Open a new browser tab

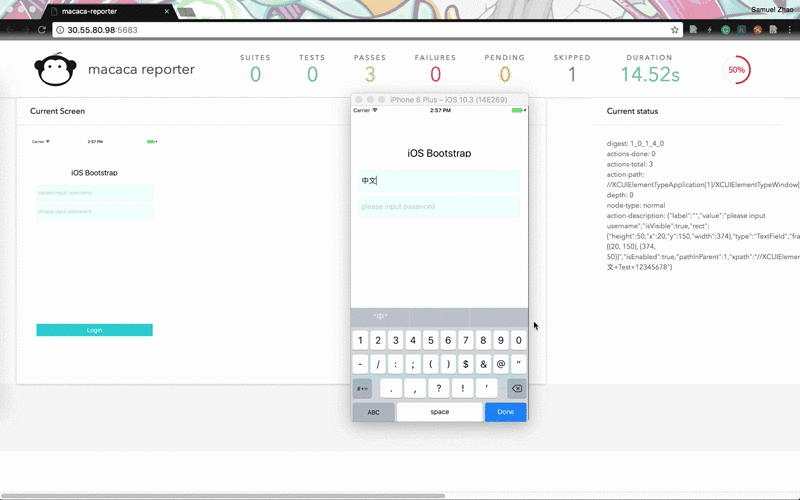click(185, 12)
